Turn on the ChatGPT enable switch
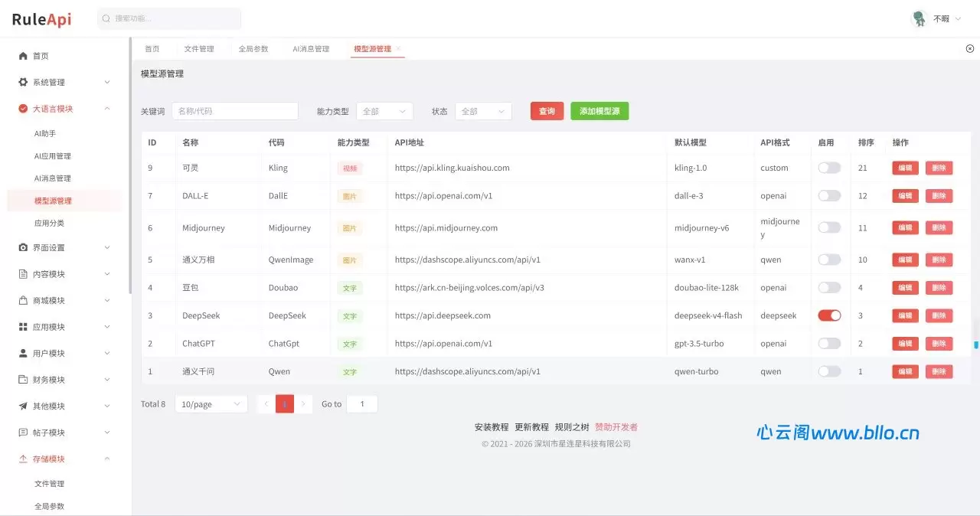This screenshot has height=516, width=980. tap(829, 343)
